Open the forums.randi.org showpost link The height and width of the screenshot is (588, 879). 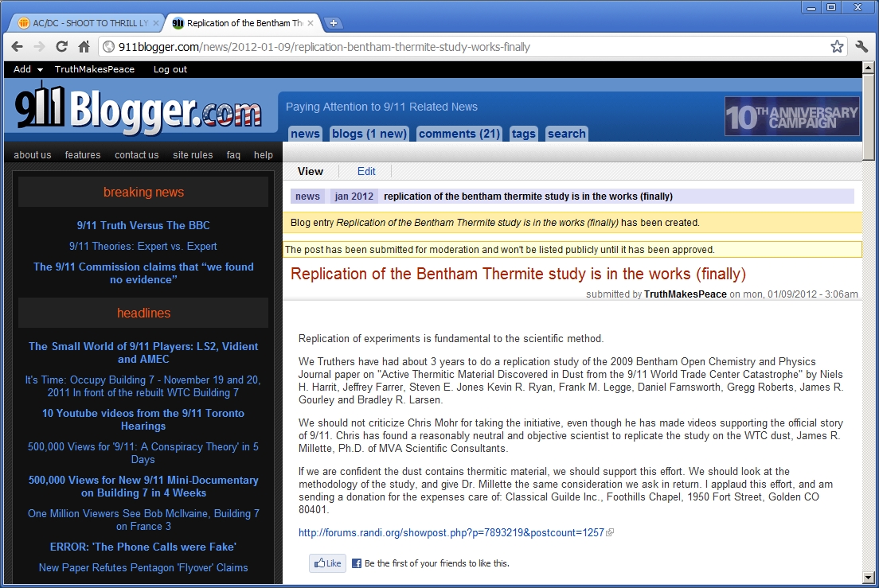[451, 532]
